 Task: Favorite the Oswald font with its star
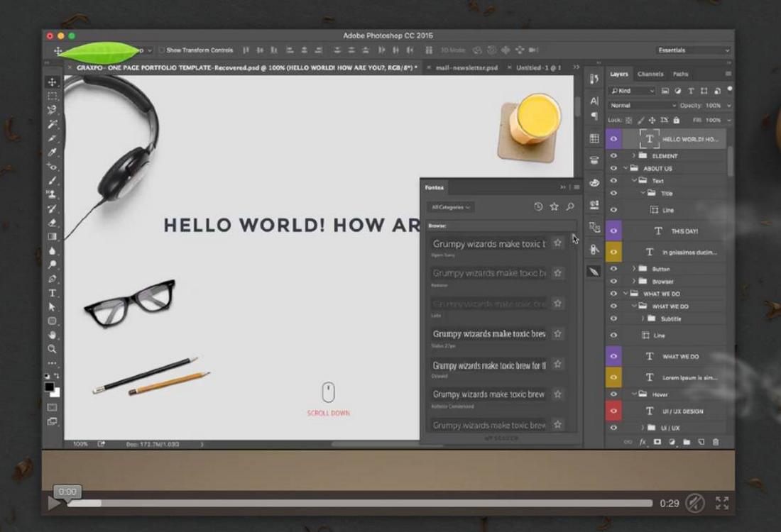click(558, 364)
